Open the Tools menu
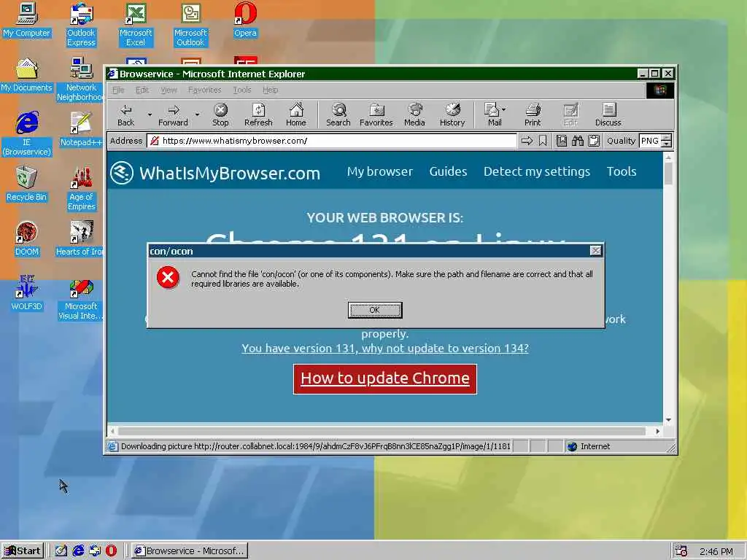747x560 pixels. pyautogui.click(x=242, y=90)
